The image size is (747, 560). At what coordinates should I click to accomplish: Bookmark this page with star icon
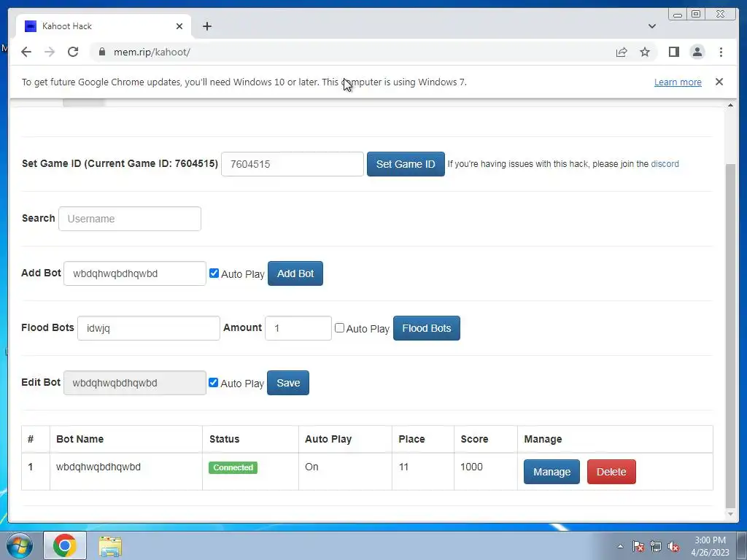click(x=645, y=52)
